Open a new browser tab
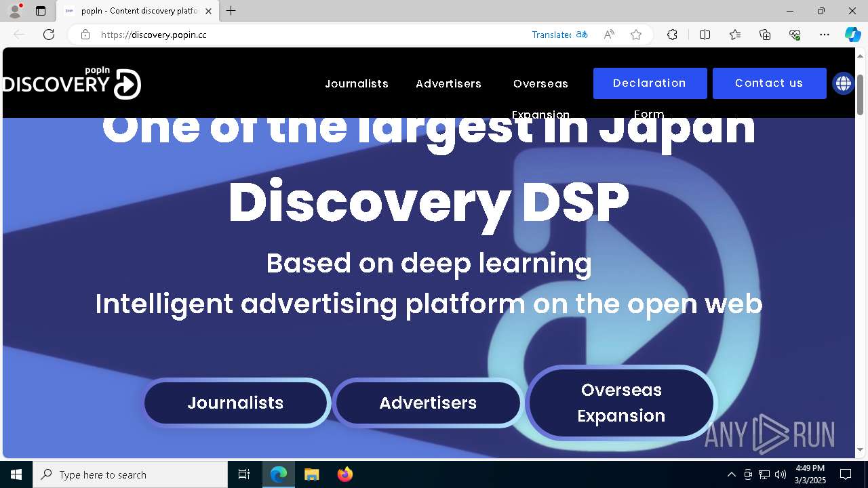Viewport: 868px width, 488px height. click(231, 11)
